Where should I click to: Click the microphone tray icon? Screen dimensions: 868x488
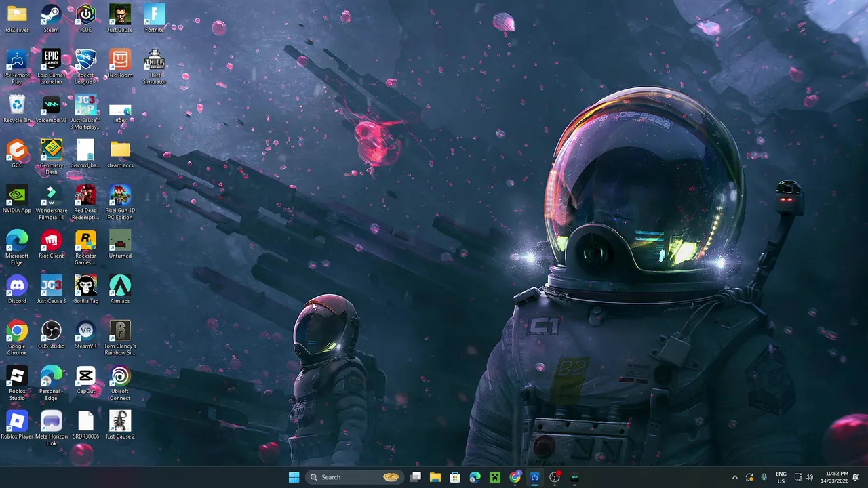click(764, 477)
